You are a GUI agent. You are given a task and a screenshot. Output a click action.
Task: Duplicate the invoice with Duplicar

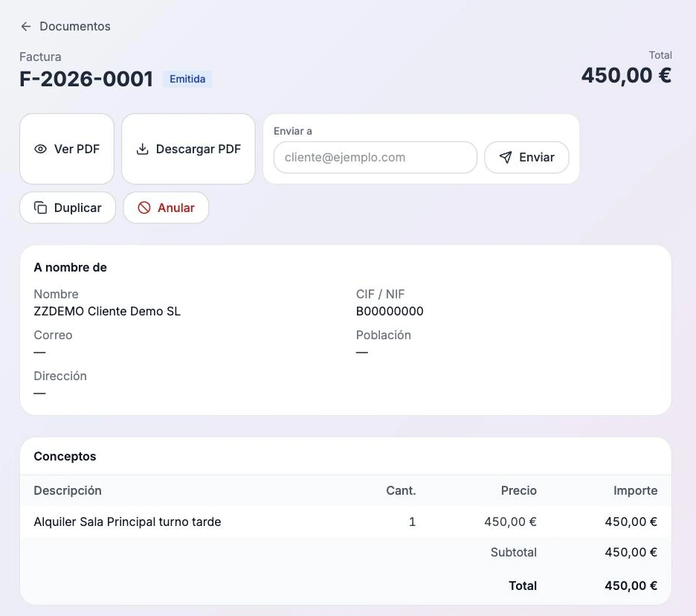(68, 208)
